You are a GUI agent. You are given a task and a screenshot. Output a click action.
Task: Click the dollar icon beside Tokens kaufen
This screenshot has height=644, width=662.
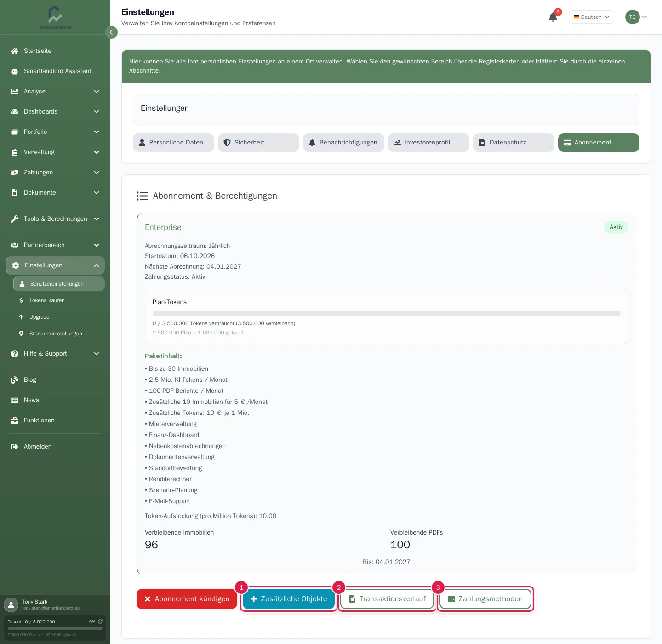(x=21, y=300)
